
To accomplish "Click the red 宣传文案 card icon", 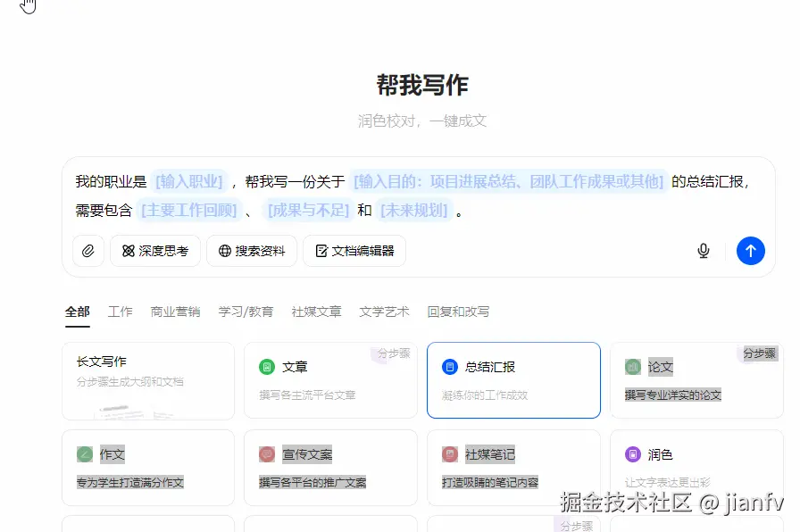I will pyautogui.click(x=267, y=454).
